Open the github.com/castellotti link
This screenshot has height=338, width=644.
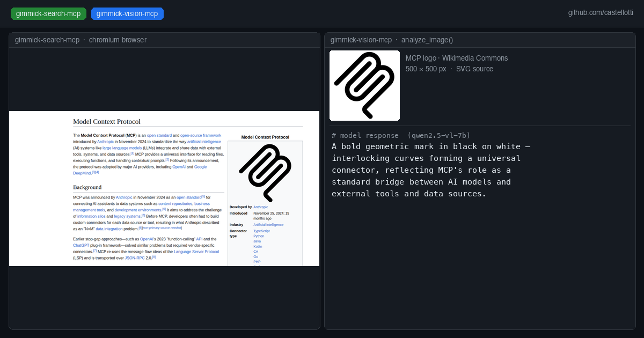tap(601, 13)
